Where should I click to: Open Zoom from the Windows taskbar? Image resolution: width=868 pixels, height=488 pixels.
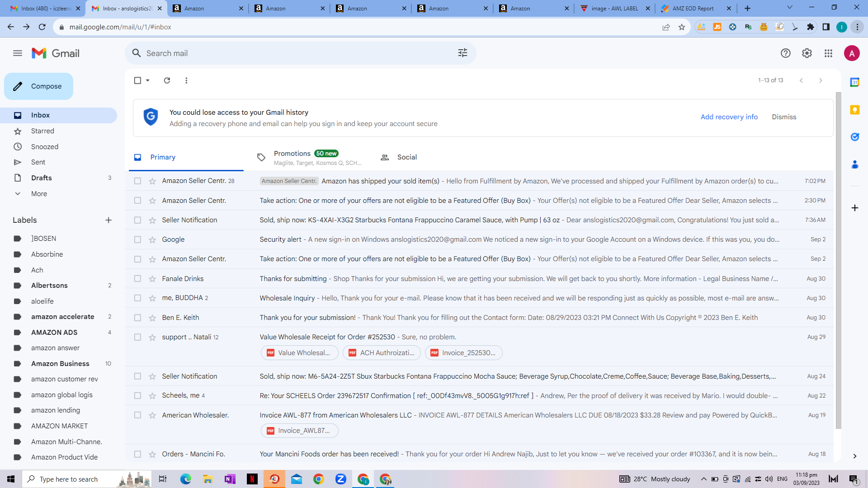[341, 479]
